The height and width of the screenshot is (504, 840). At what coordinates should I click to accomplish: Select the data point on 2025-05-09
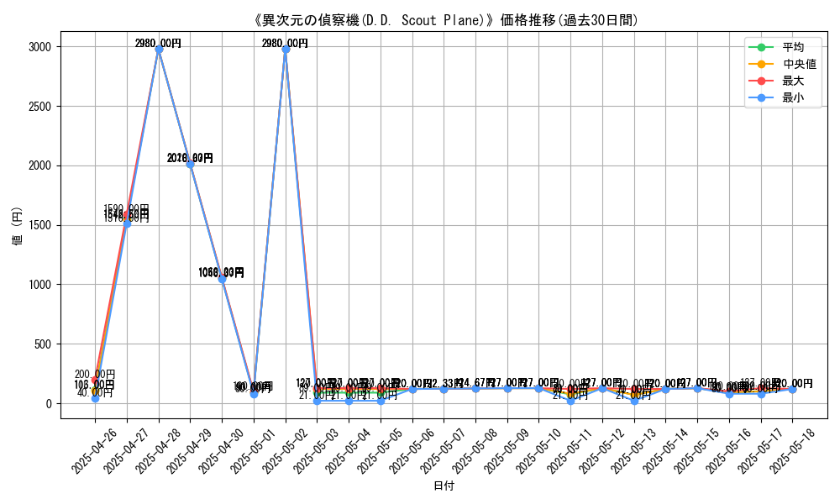pyautogui.click(x=507, y=389)
